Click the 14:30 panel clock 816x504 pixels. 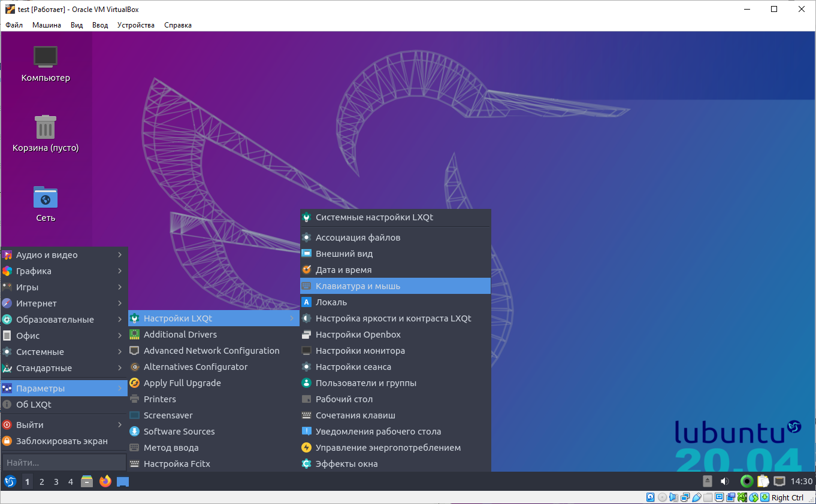click(x=802, y=481)
